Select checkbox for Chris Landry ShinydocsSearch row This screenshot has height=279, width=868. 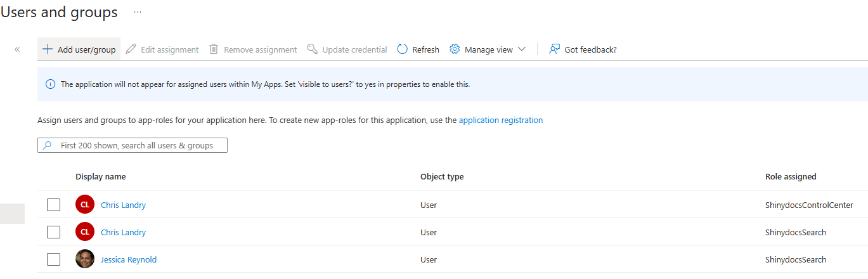pyautogui.click(x=54, y=232)
